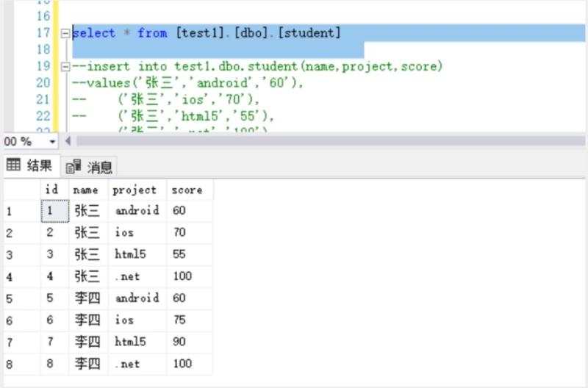588x388 pixels.
Task: Select result row header 7
Action: coord(22,342)
